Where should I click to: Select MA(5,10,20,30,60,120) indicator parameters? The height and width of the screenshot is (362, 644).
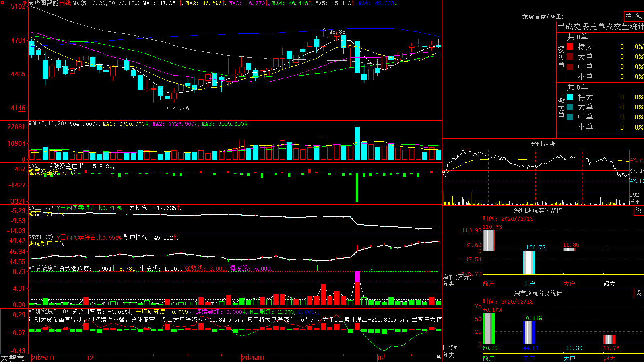[x=106, y=3]
